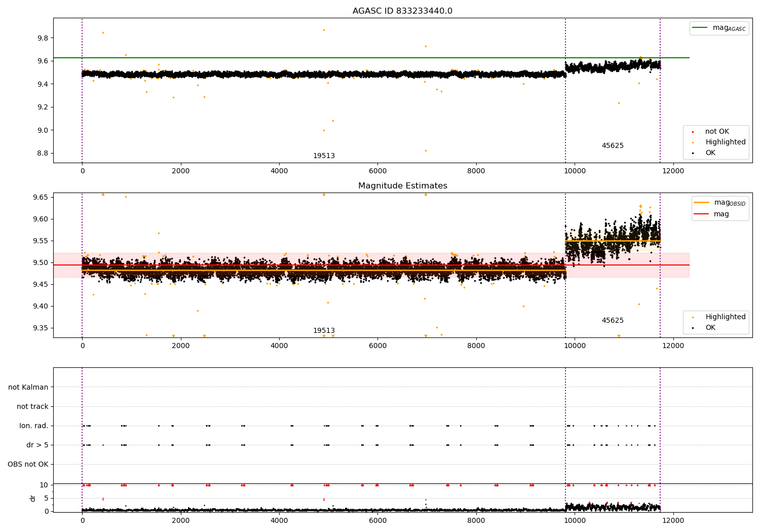This screenshot has width=760, height=532.
Task: Click the 9.55 y-axis tick label
Action: 41,241
